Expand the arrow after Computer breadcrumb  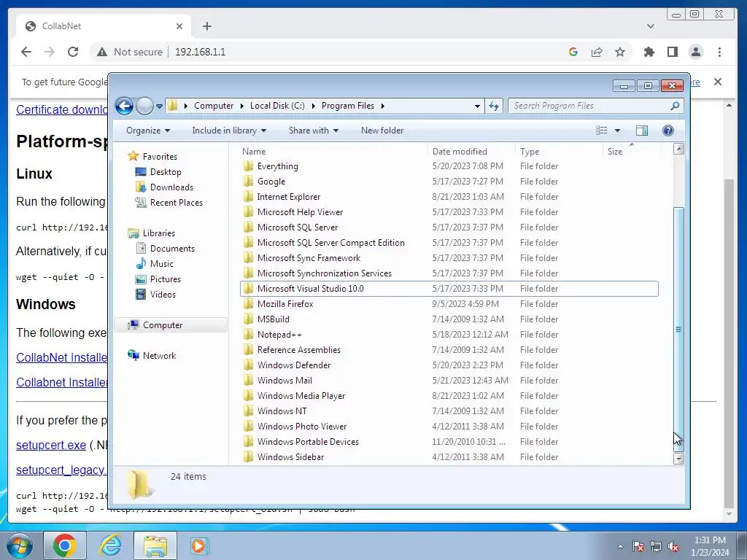click(242, 106)
